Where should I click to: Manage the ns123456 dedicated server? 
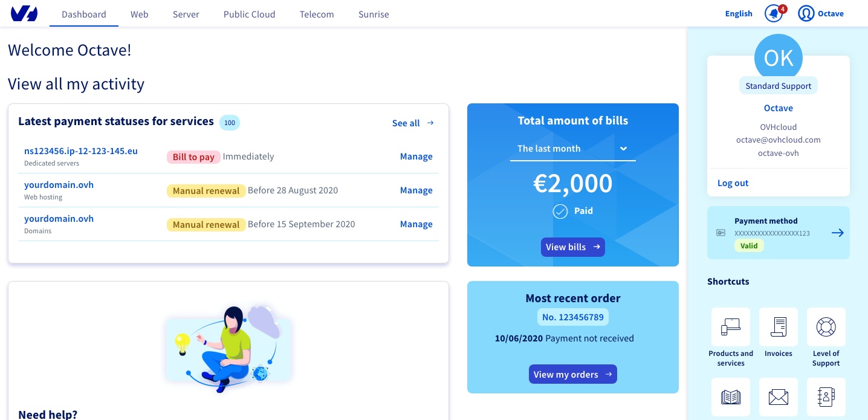coord(416,157)
